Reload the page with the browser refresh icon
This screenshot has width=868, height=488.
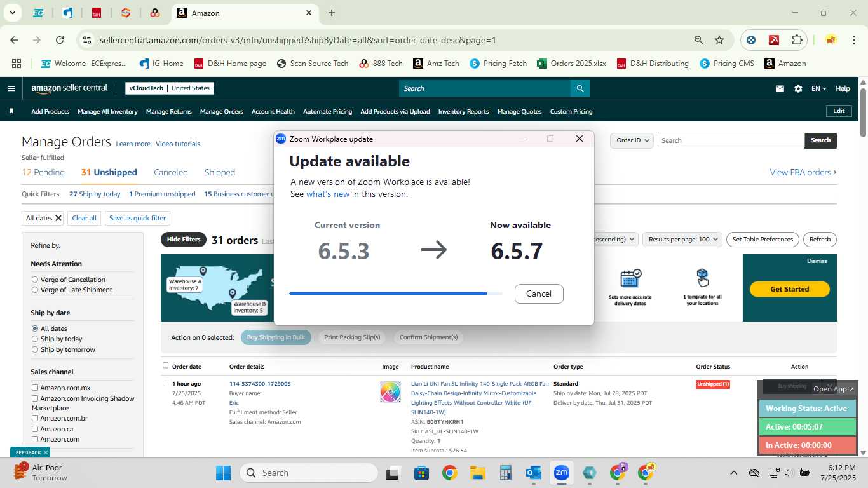(60, 40)
